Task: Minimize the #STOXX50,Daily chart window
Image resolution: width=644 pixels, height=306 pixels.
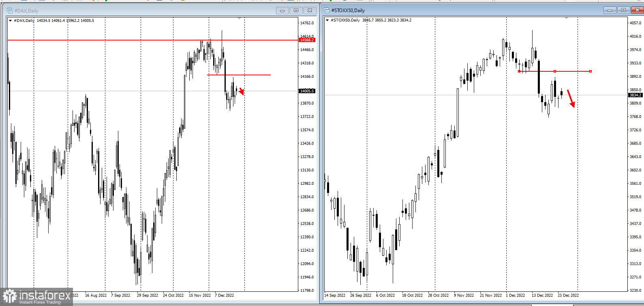Action: coord(610,10)
